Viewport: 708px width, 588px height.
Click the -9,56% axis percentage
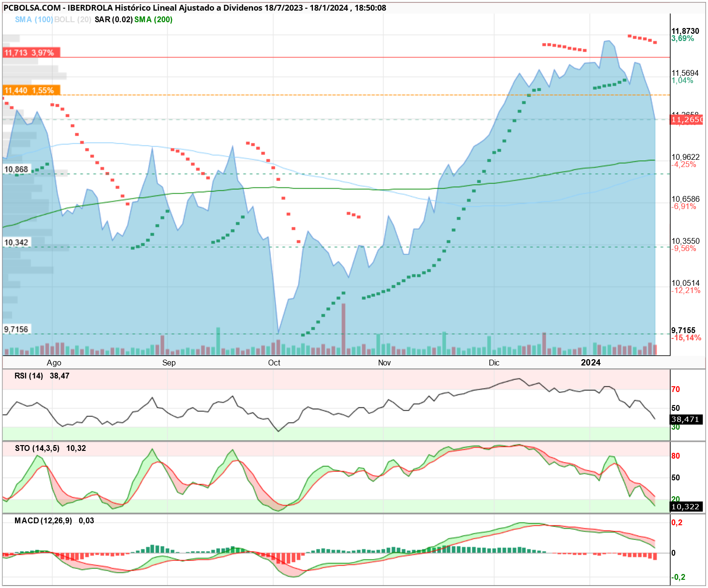(684, 249)
